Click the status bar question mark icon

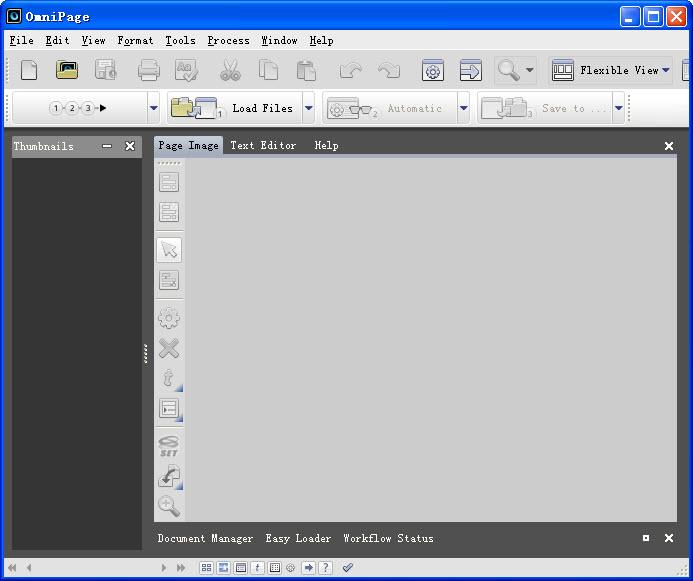coord(326,568)
